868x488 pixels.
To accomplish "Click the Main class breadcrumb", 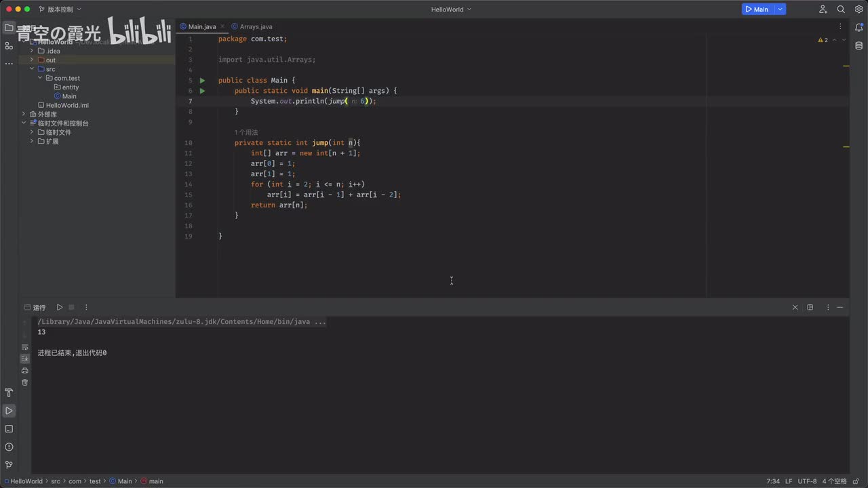I will tap(121, 481).
